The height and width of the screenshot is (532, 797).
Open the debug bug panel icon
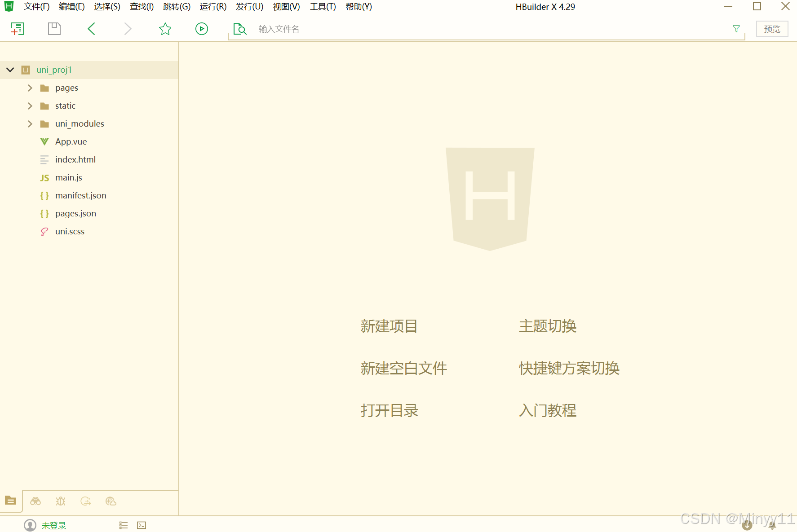coord(61,501)
